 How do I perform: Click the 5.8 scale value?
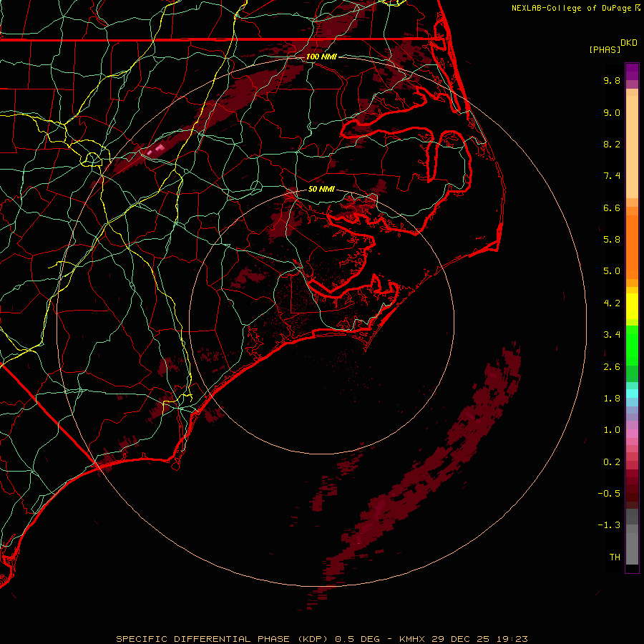[612, 240]
